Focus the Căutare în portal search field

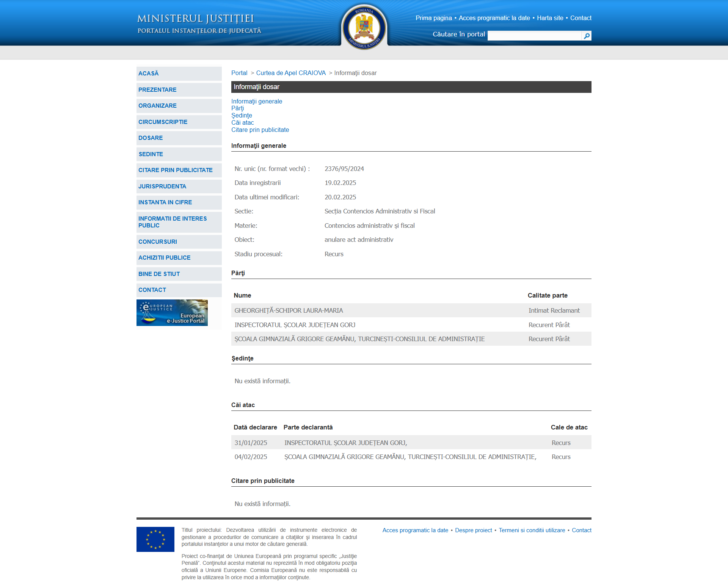[x=534, y=36]
